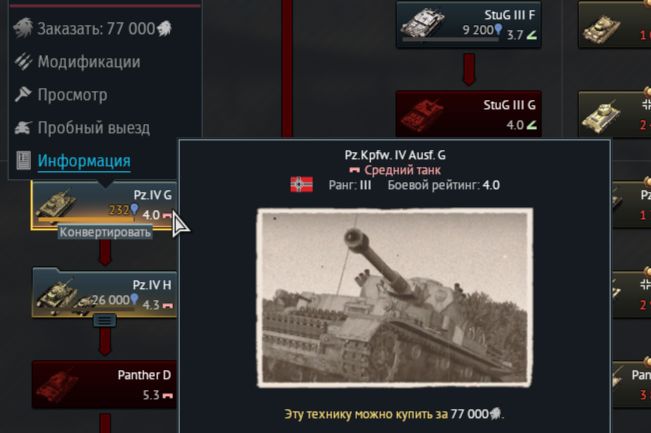651x433 pixels.
Task: Click the Конвертировать button under Pz.IV G
Action: pos(105,232)
